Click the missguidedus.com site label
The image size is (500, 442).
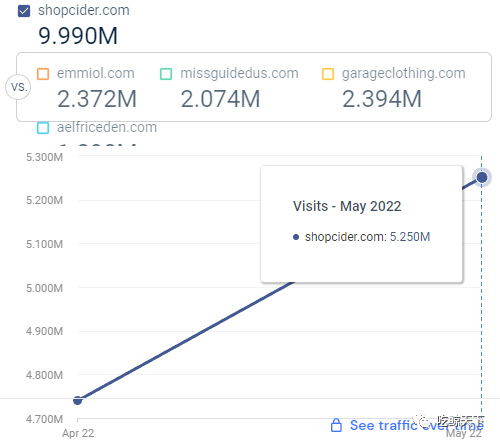239,74
